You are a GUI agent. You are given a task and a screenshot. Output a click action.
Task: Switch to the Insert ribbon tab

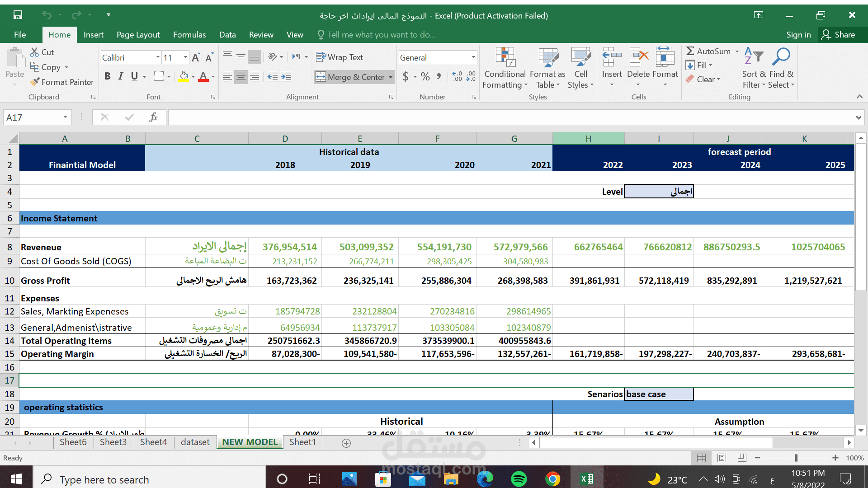pyautogui.click(x=94, y=35)
